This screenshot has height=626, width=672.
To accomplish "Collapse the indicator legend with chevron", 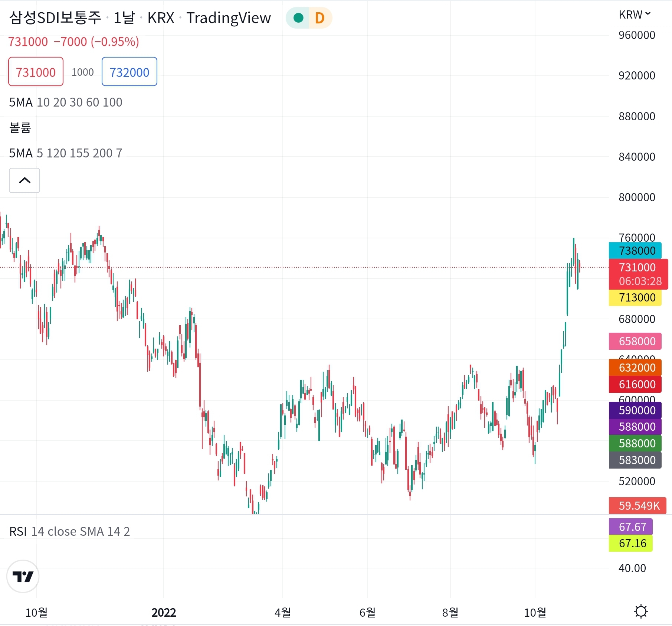I will pos(24,180).
